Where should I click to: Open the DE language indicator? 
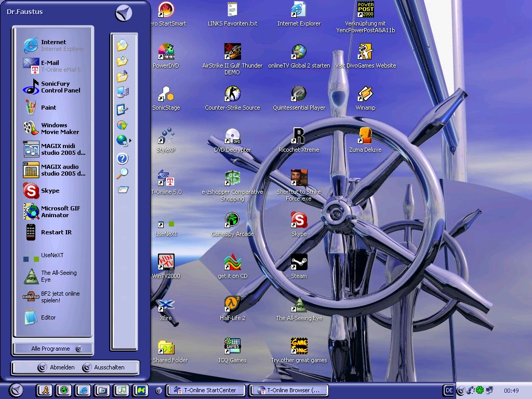pyautogui.click(x=449, y=390)
